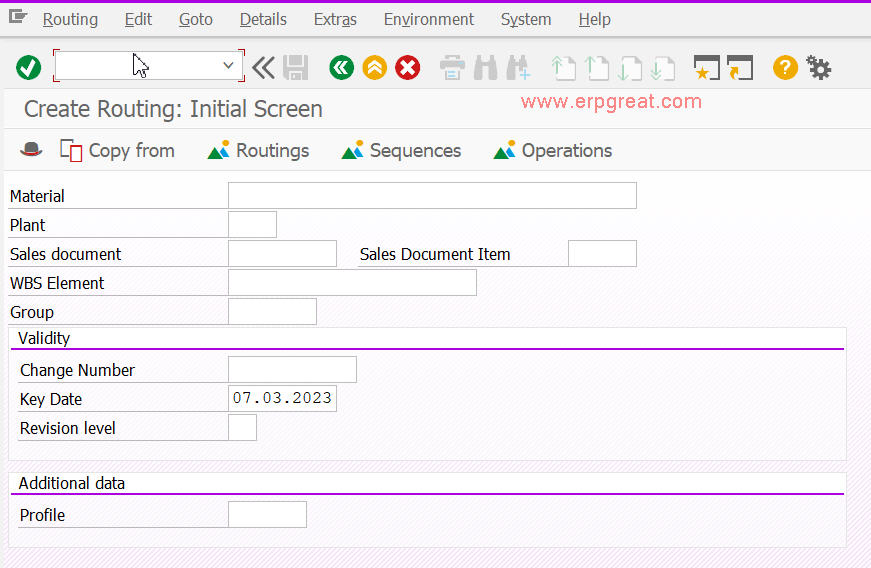Click the Group input field

tap(272, 311)
